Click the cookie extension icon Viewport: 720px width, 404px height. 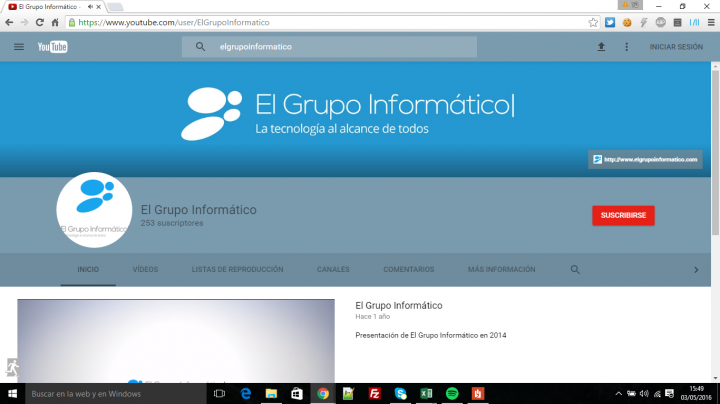point(627,22)
